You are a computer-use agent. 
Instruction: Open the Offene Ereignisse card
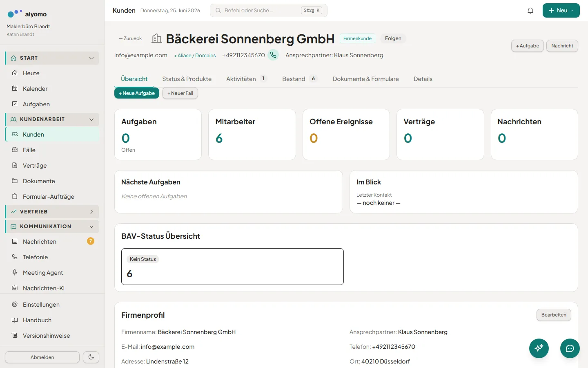346,135
